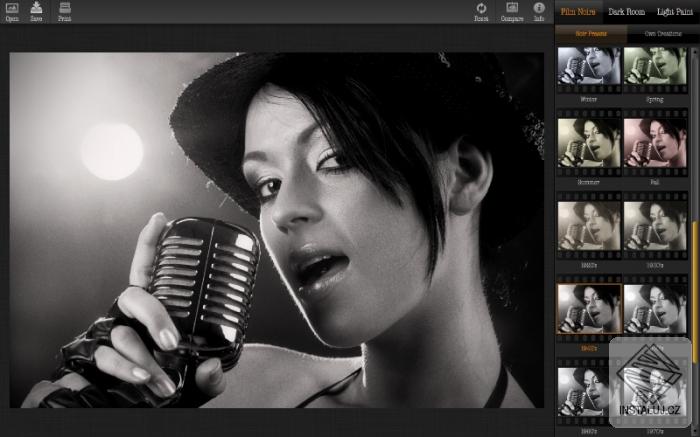Select the highlighted 1940s preset thumbnail
The image size is (700, 437).
coord(589,309)
